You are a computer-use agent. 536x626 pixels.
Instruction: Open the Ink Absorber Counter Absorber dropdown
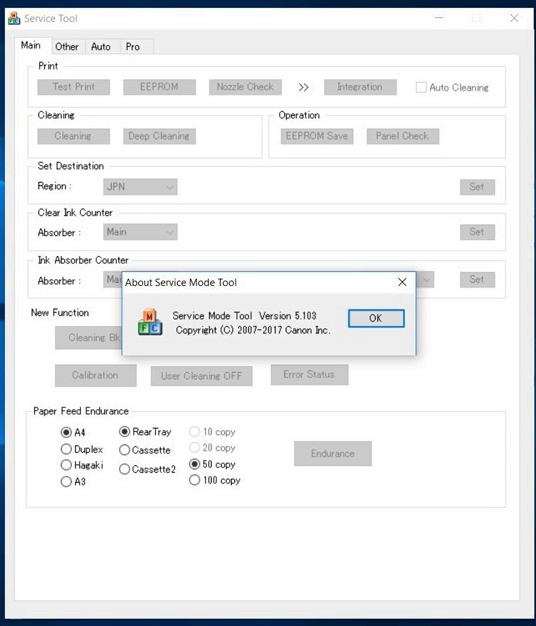click(x=113, y=279)
